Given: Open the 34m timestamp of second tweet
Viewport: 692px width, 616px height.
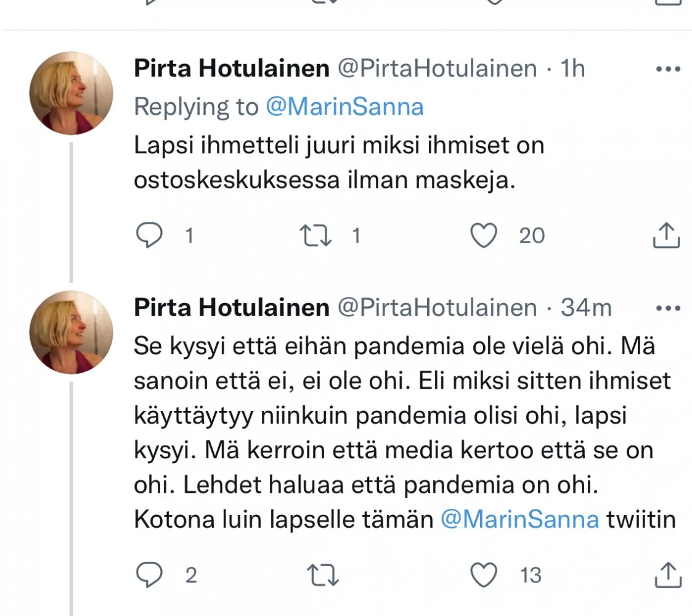Looking at the screenshot, I should tap(586, 307).
